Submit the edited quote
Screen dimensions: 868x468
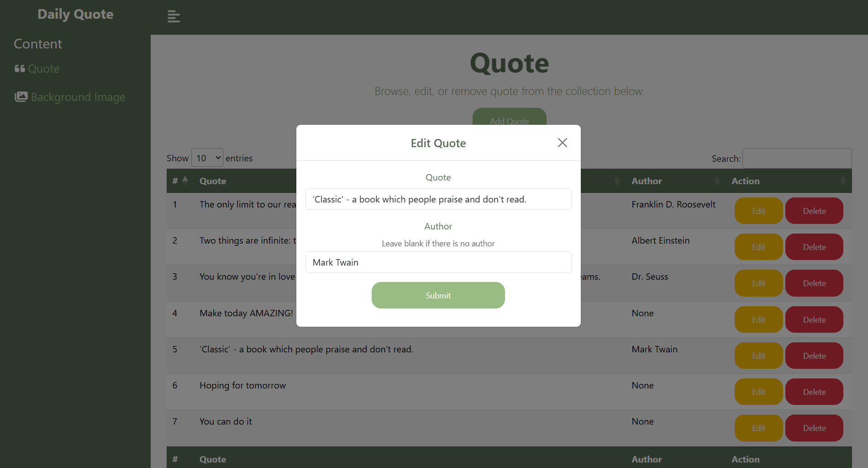[438, 295]
